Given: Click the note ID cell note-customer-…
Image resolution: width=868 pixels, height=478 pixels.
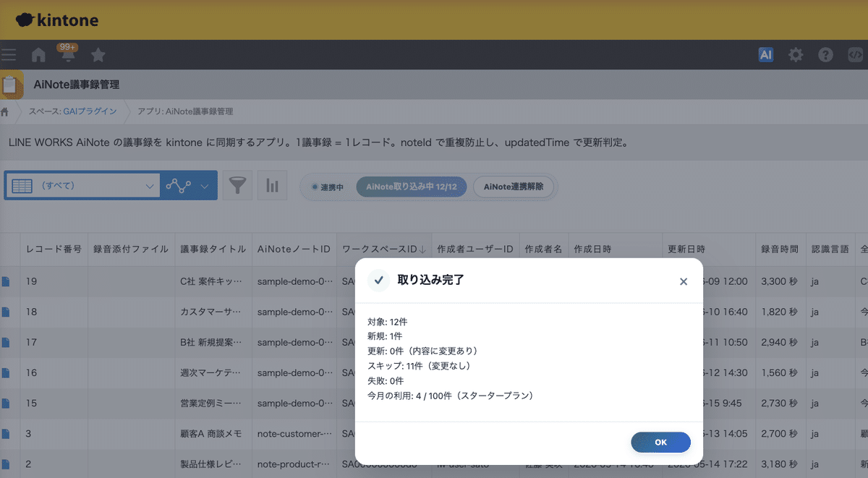Looking at the screenshot, I should tap(294, 434).
